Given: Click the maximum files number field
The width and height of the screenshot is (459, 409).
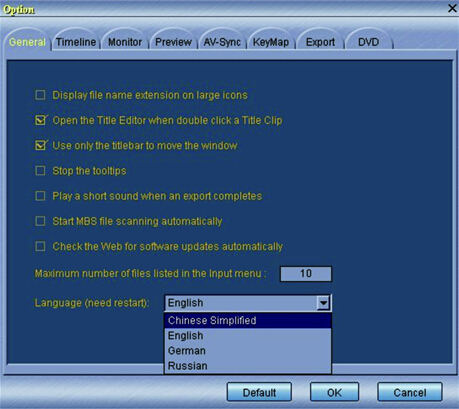Looking at the screenshot, I should (x=306, y=274).
